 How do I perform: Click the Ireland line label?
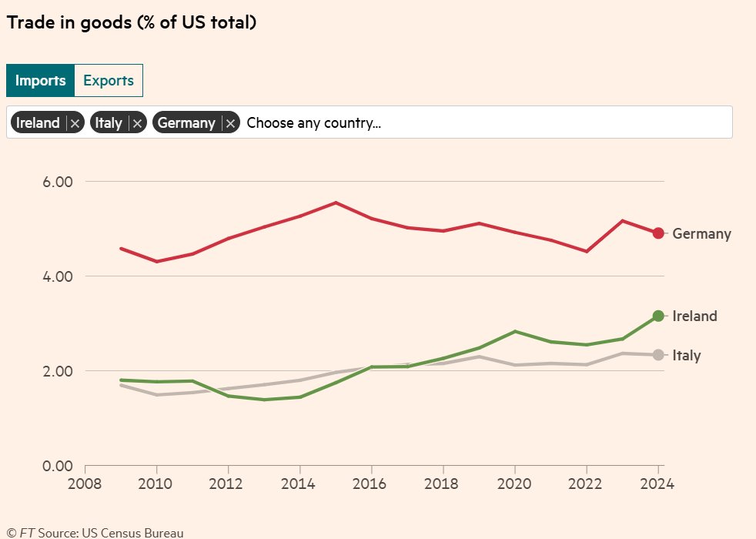pos(694,316)
